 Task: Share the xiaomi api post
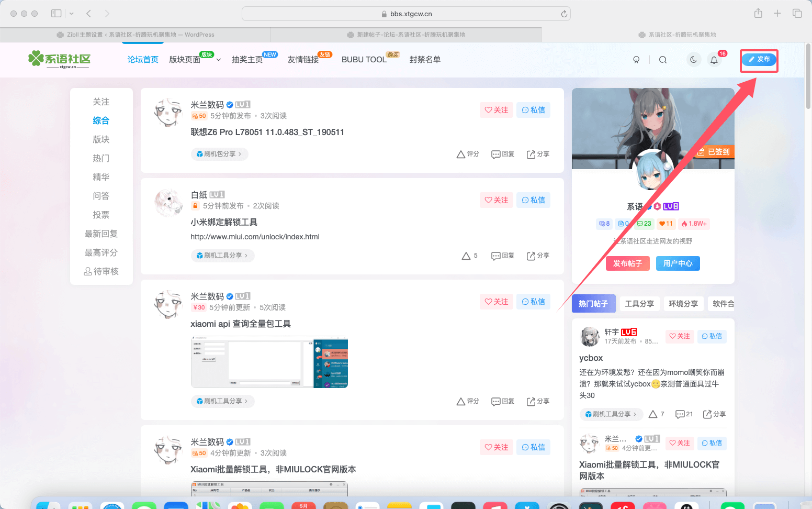538,401
